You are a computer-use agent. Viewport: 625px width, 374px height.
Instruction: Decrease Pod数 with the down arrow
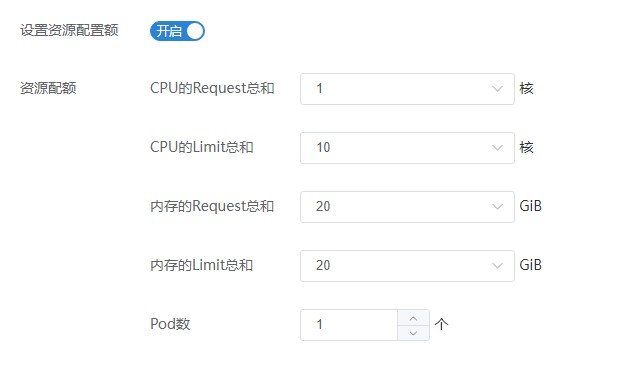pyautogui.click(x=413, y=333)
